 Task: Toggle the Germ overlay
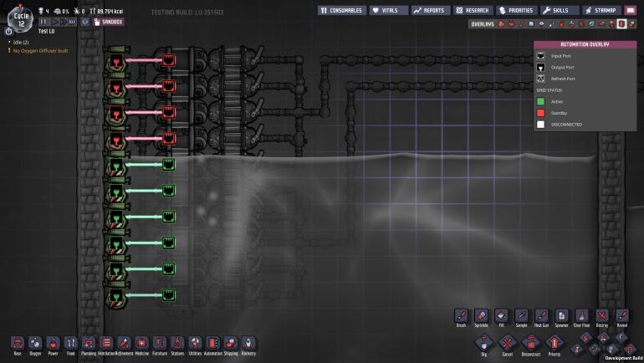[581, 23]
